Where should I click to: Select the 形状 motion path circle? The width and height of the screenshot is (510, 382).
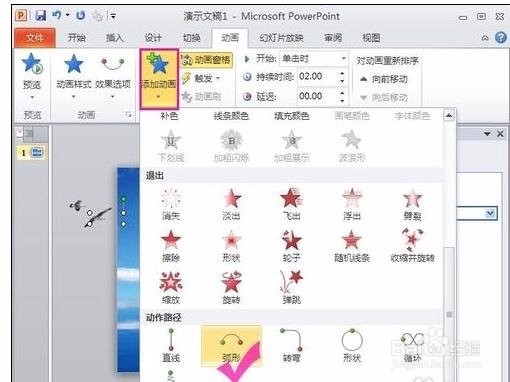pyautogui.click(x=352, y=346)
